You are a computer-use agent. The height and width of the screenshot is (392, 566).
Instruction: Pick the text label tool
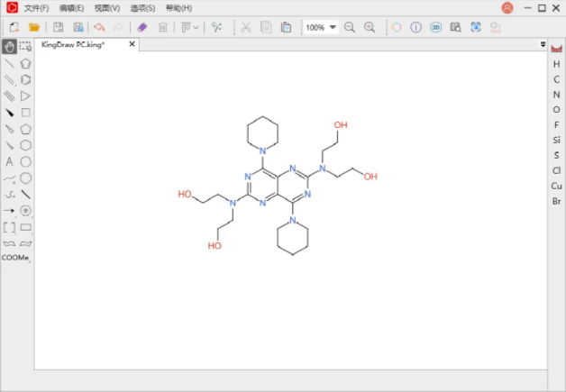point(9,161)
